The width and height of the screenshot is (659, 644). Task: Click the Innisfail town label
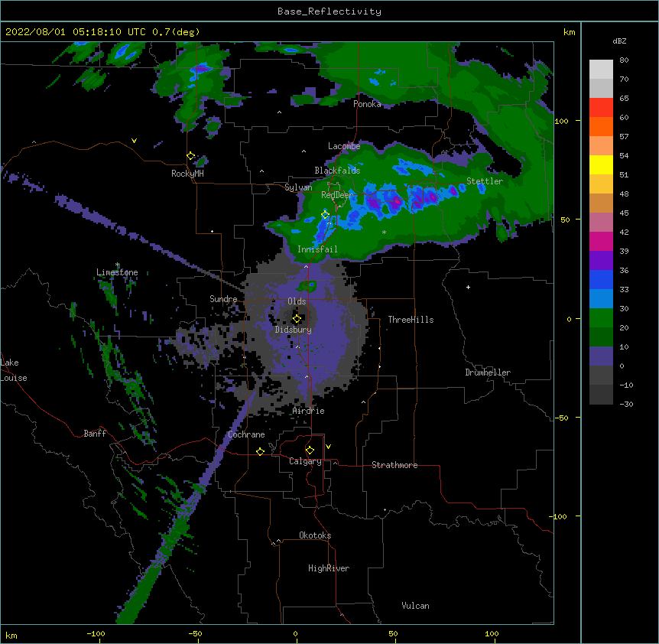[x=317, y=249]
